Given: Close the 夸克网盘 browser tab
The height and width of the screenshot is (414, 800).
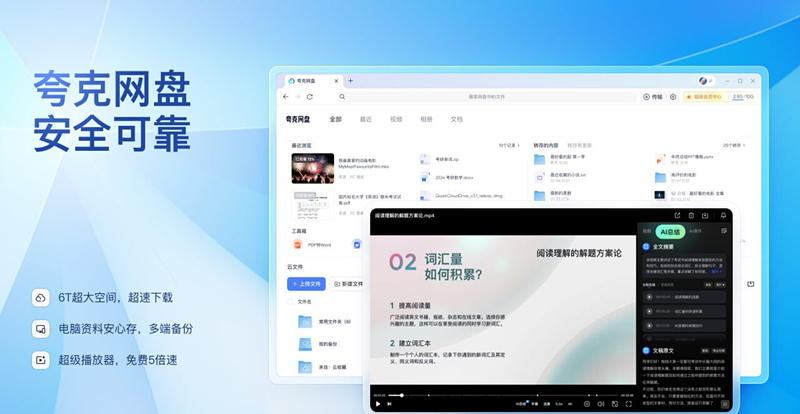Looking at the screenshot, I should (336, 81).
